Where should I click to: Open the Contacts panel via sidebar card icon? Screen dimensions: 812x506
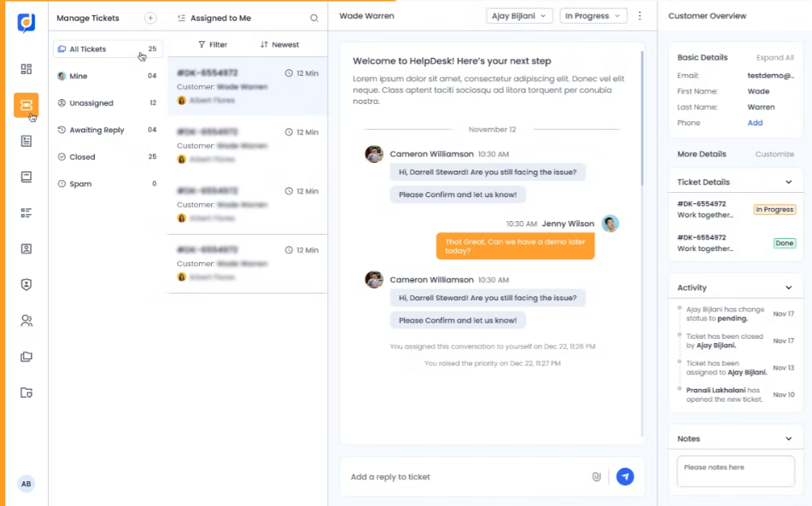[x=26, y=249]
